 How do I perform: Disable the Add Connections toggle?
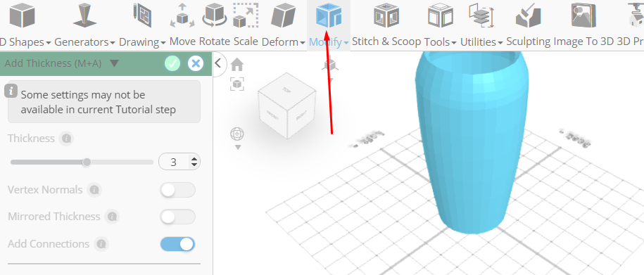point(177,244)
